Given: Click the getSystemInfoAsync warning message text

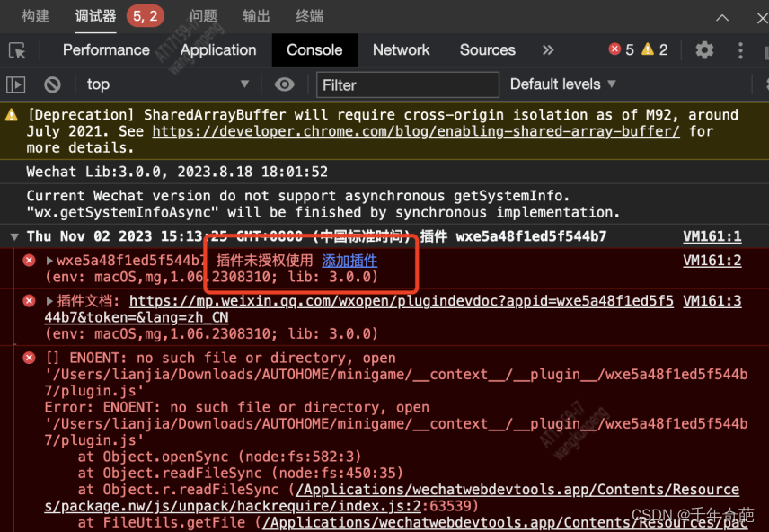Looking at the screenshot, I should [323, 204].
